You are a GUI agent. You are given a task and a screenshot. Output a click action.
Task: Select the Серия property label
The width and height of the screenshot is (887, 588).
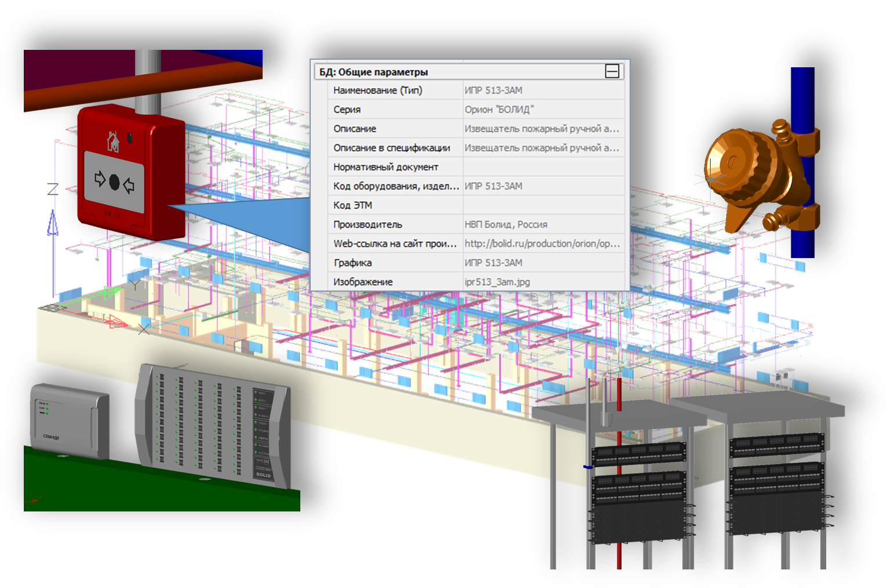[x=347, y=110]
